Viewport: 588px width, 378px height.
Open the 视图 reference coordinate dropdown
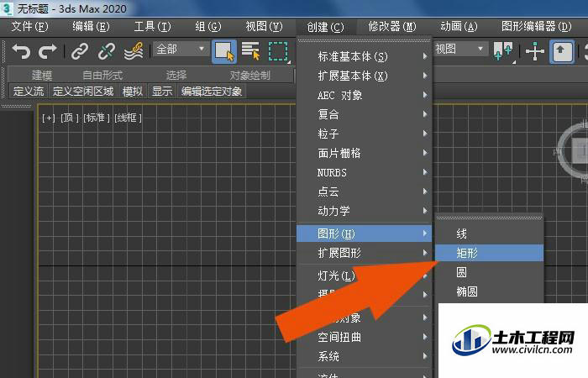coord(460,49)
